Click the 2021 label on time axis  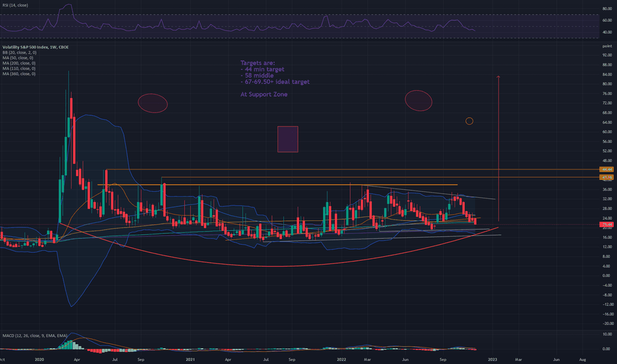click(x=191, y=359)
